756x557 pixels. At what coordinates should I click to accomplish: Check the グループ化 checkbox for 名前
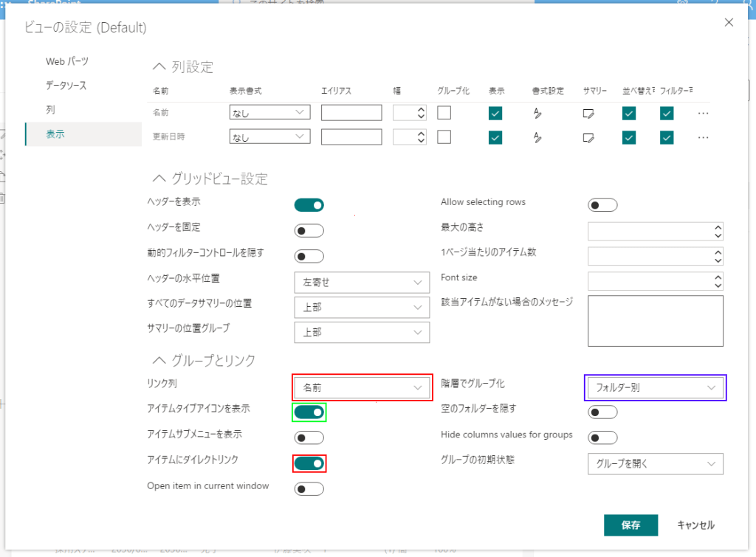[444, 113]
